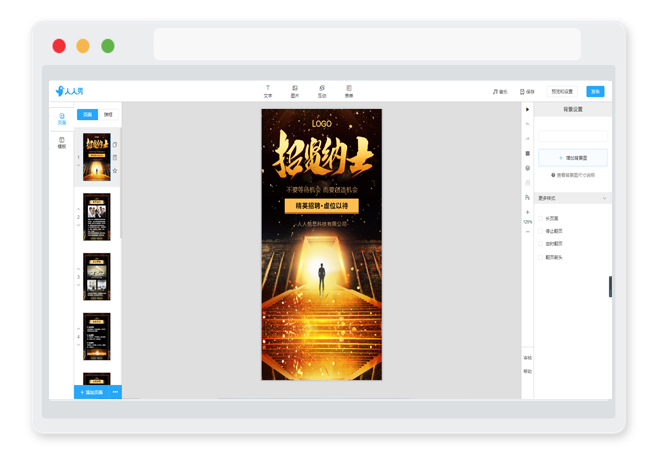Copy page 1 using the duplicate icon
Viewport: 660px width, 460px height.
115,144
